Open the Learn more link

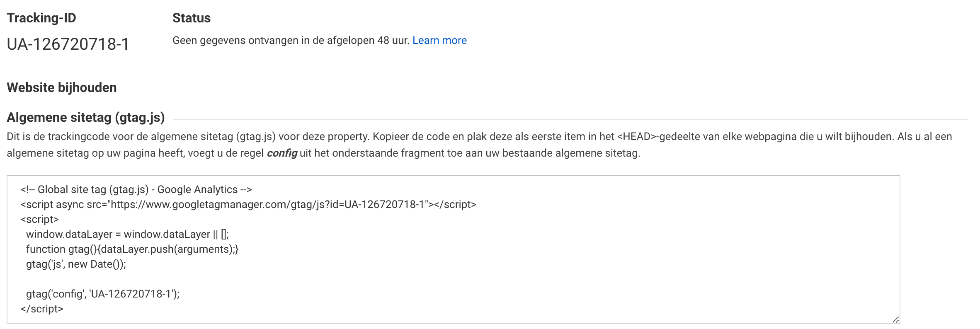439,40
